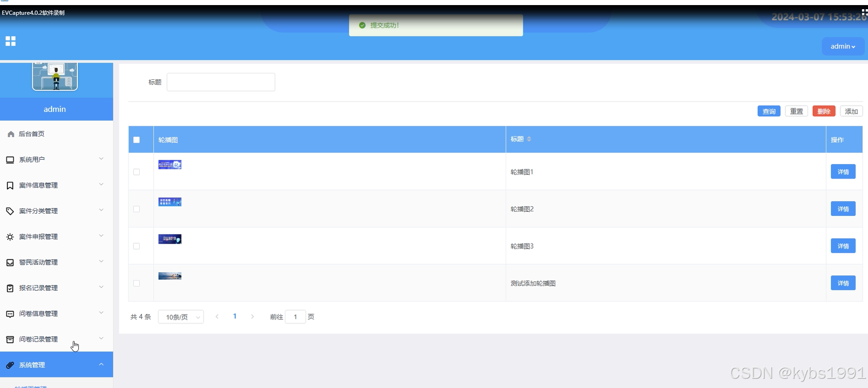
Task: Open 详情 for row 轮播图1
Action: 843,172
